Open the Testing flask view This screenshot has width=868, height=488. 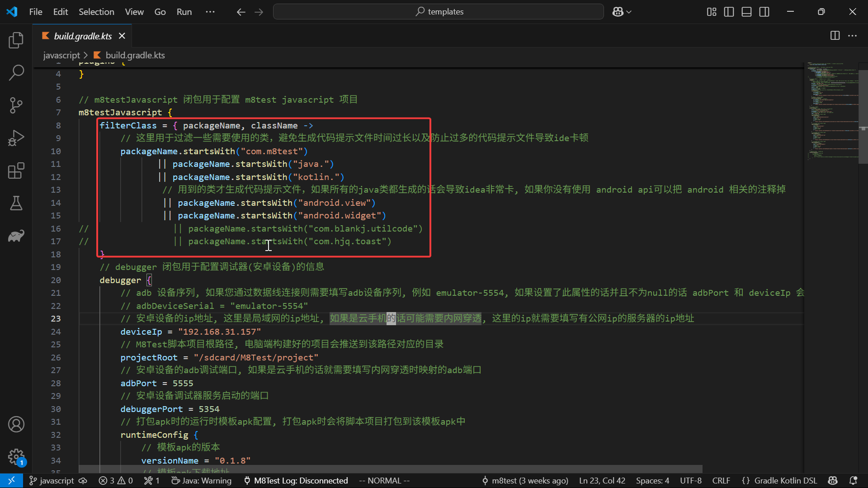16,203
